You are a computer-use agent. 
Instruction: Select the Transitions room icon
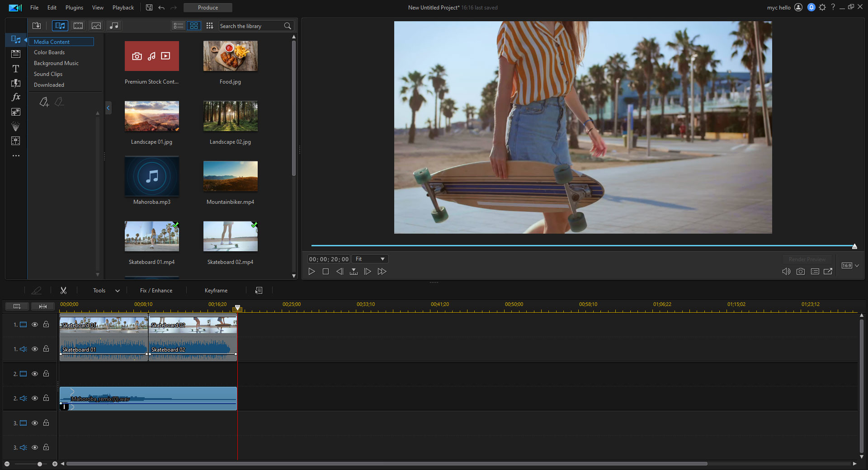coord(16,84)
